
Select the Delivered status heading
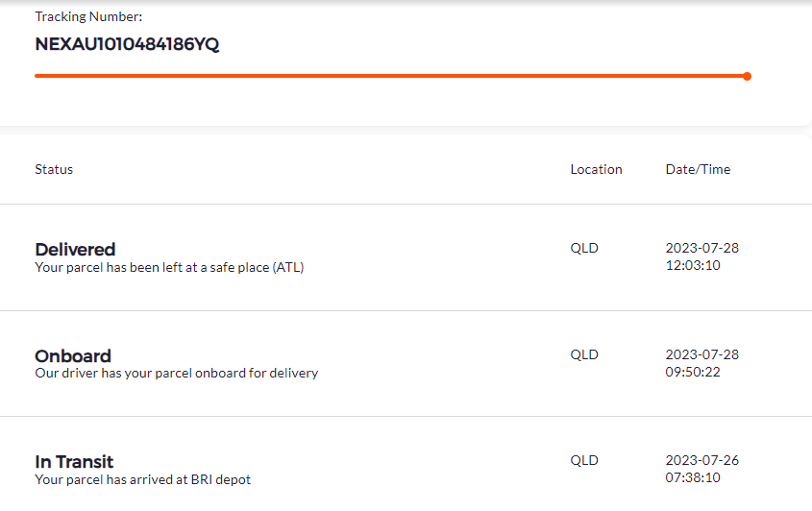[75, 250]
